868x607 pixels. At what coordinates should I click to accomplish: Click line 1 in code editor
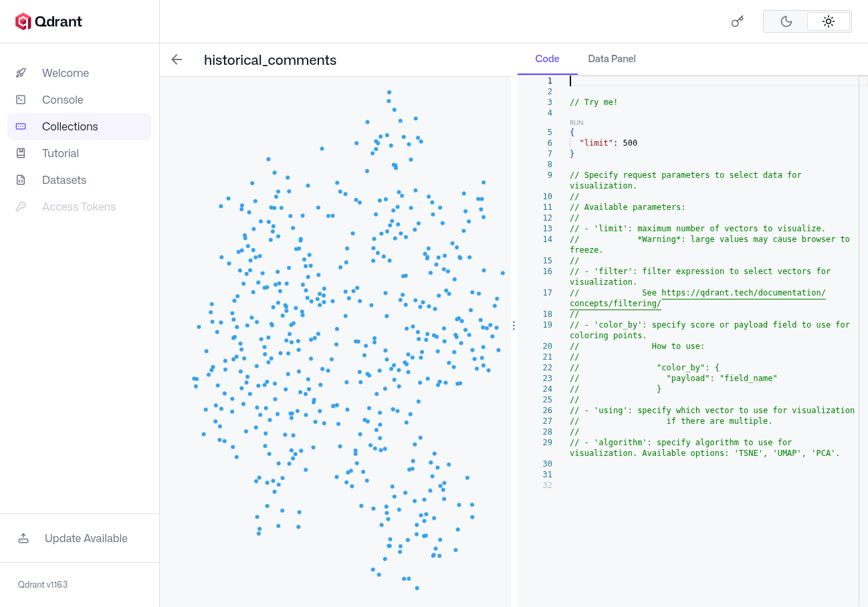coord(669,81)
